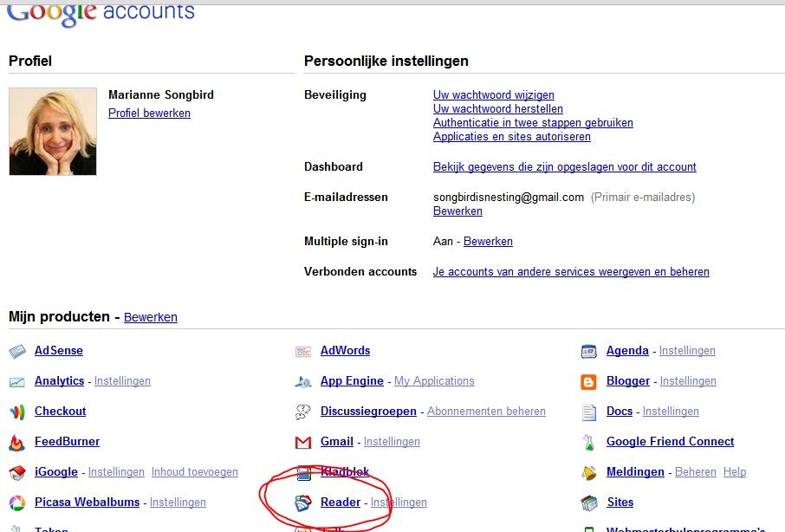Viewport: 785px width, 532px height.
Task: Open Gmail Instellingen link
Action: coord(392,441)
